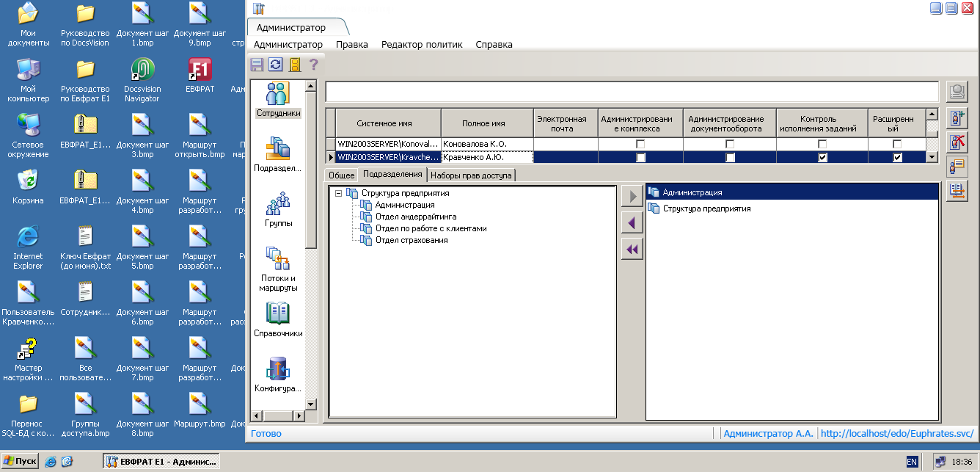Open Потоки и маршруты in sidebar
This screenshot has height=472, width=980.
click(x=278, y=269)
